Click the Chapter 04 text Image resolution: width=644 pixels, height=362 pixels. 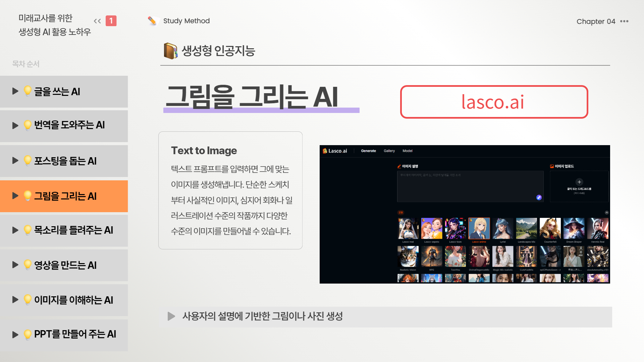coord(596,21)
